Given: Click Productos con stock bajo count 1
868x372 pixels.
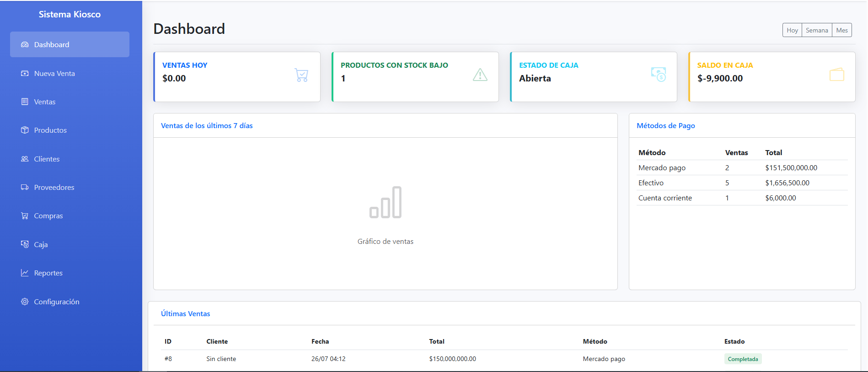Looking at the screenshot, I should click(x=343, y=78).
